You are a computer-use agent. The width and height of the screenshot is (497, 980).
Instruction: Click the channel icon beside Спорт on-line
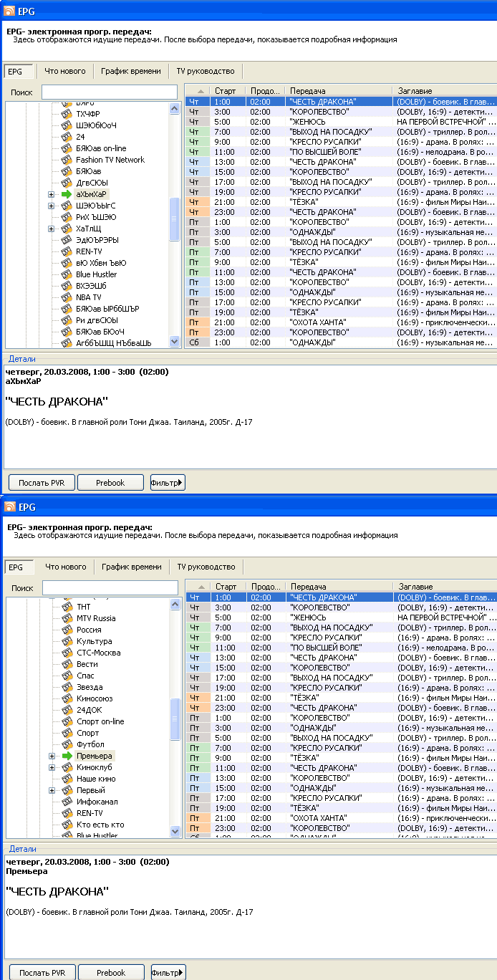click(x=67, y=721)
